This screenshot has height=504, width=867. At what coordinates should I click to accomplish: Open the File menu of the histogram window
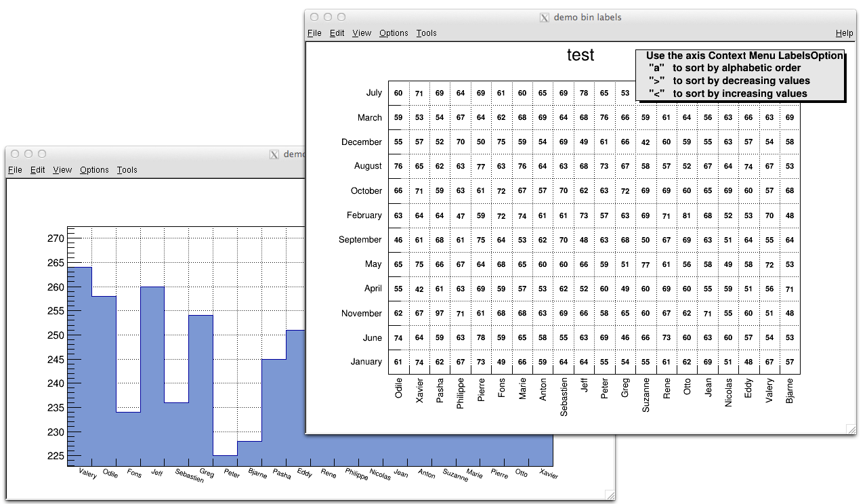pos(15,170)
